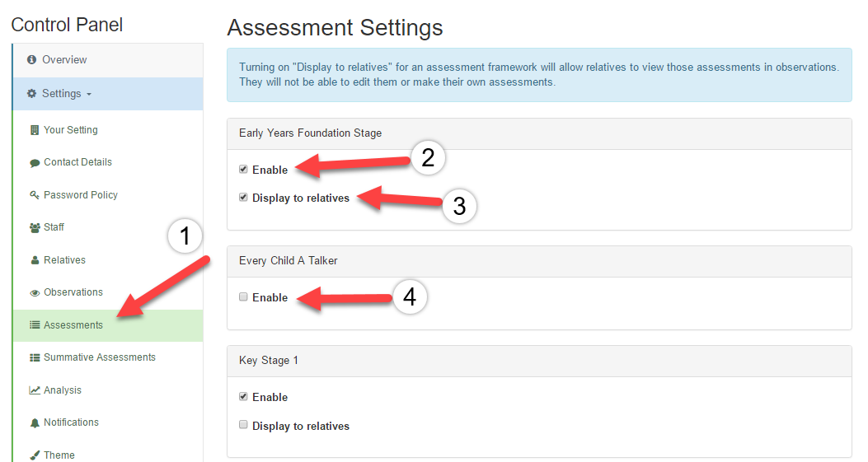868x462 pixels.
Task: Click the gear icon beside Settings
Action: coord(31,94)
